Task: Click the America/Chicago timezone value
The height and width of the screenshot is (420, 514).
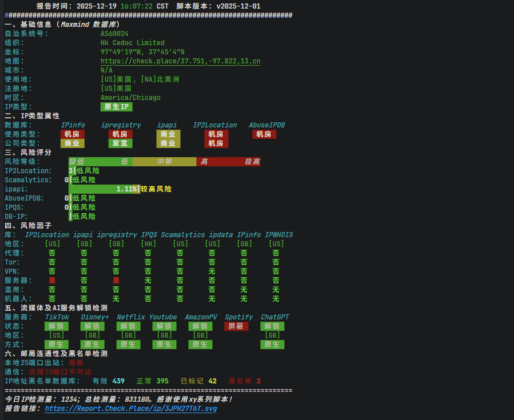Action: [130, 98]
